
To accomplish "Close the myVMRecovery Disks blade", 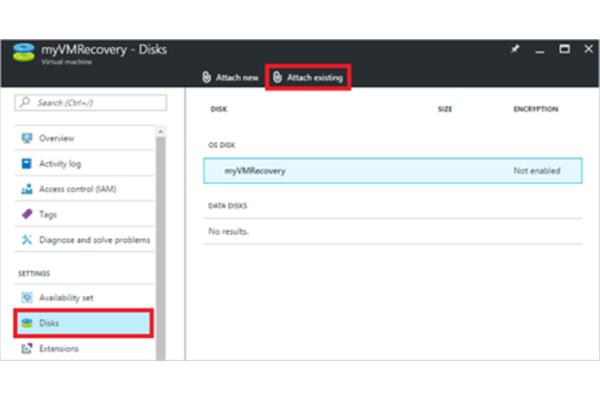I will point(589,49).
